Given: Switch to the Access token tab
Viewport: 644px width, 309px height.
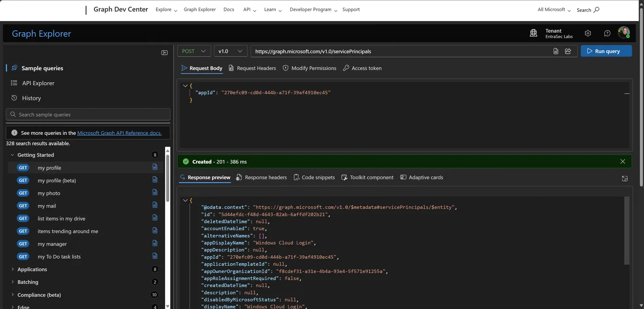Looking at the screenshot, I should tap(362, 68).
